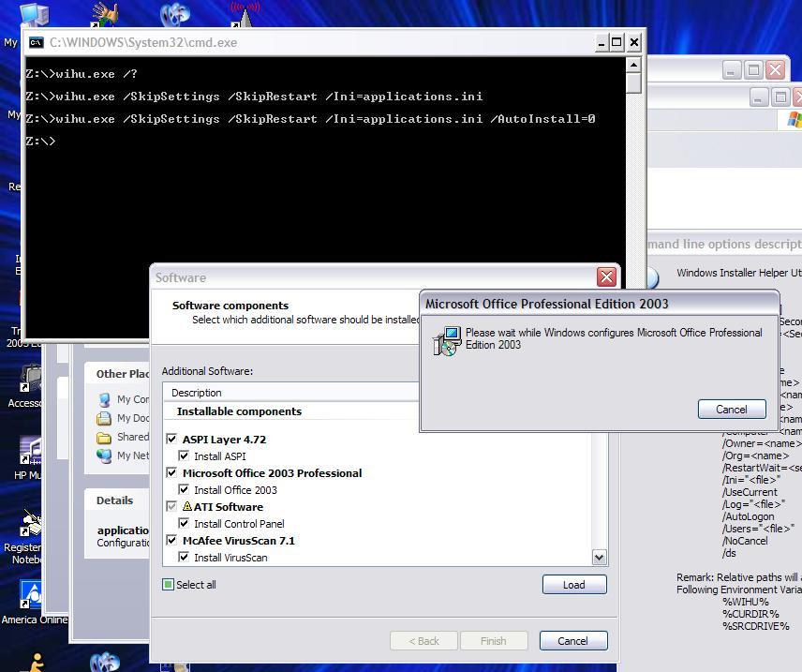
Task: Click the disabled Back button
Action: point(424,641)
